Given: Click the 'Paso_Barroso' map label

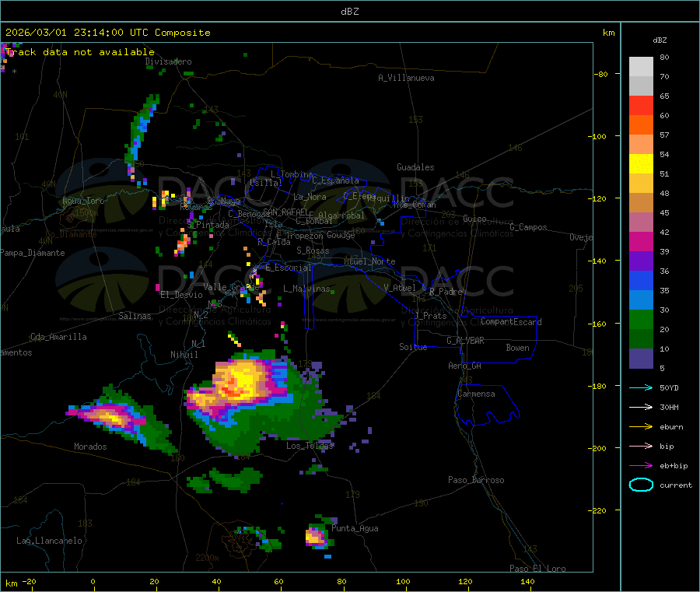Looking at the screenshot, I should point(476,480).
